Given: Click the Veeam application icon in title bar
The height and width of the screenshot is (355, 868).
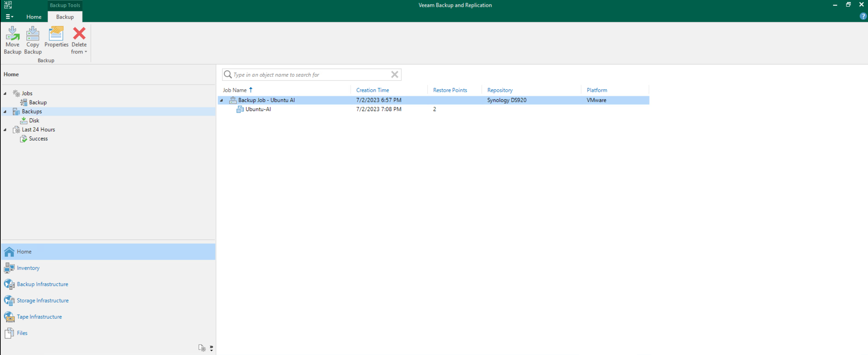Looking at the screenshot, I should coord(8,5).
